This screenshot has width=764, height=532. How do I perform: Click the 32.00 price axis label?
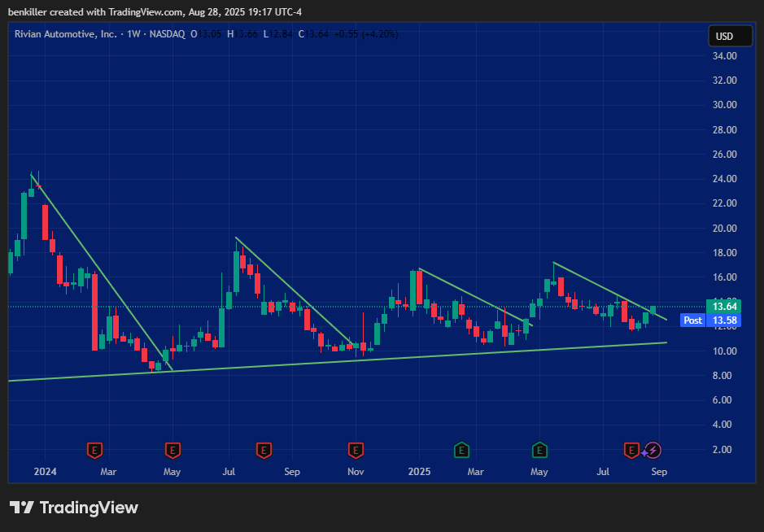(724, 81)
